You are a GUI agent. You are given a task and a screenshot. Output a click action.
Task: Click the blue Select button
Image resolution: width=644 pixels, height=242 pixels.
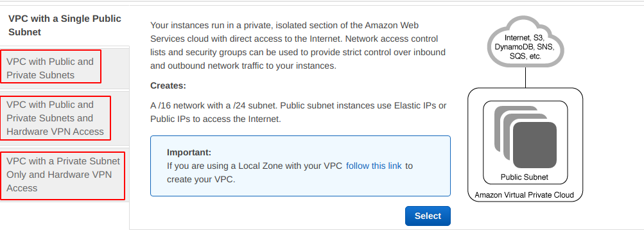428,216
